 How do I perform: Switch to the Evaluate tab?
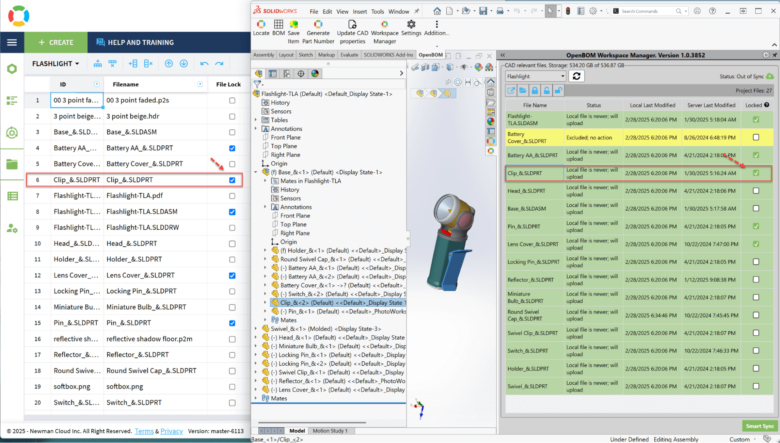click(x=349, y=55)
